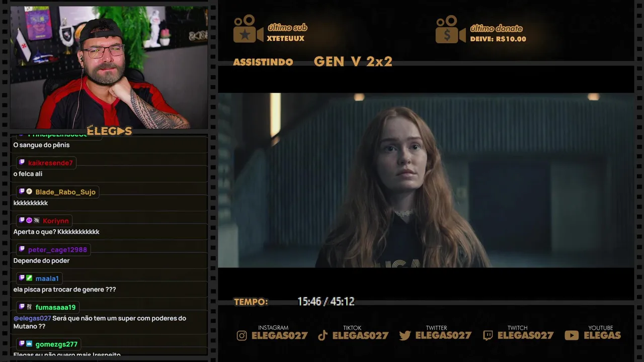644x362 pixels.
Task: Open gomezgs277 chat username
Action: (x=56, y=344)
